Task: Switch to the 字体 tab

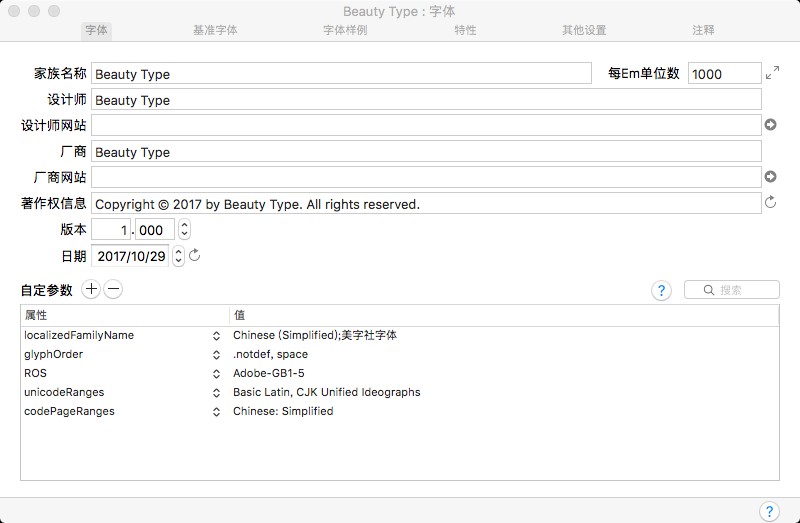Action: click(96, 30)
